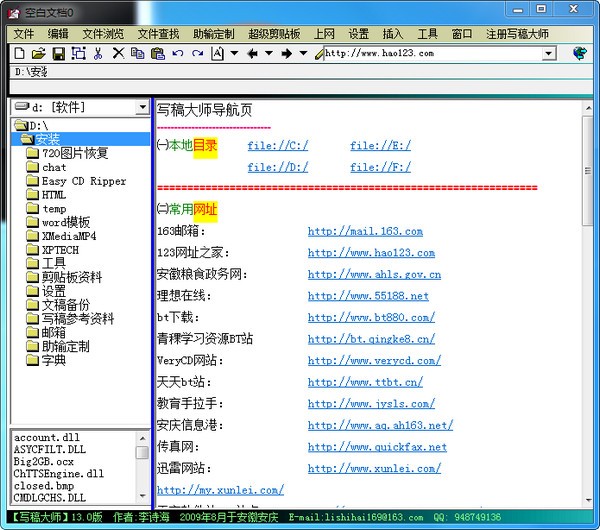Viewport: 600px width, 530px height.
Task: Open a file via folder icon
Action: pos(39,53)
